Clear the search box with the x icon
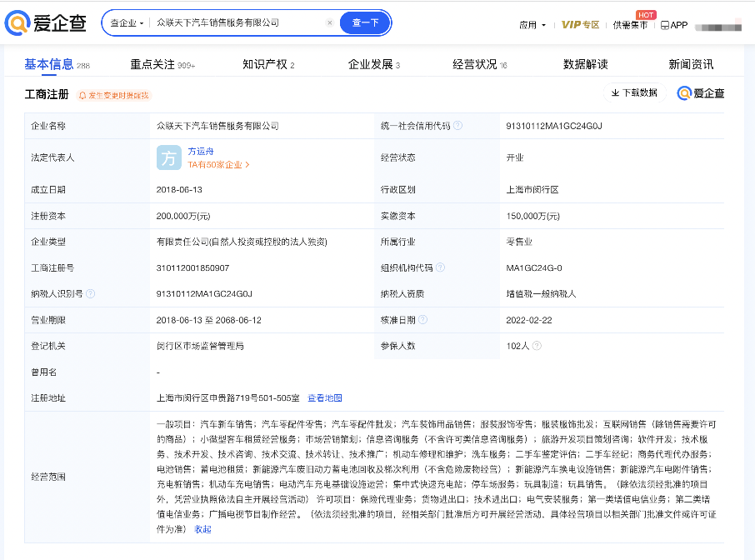Viewport: 755px width, 560px height. pyautogui.click(x=329, y=22)
